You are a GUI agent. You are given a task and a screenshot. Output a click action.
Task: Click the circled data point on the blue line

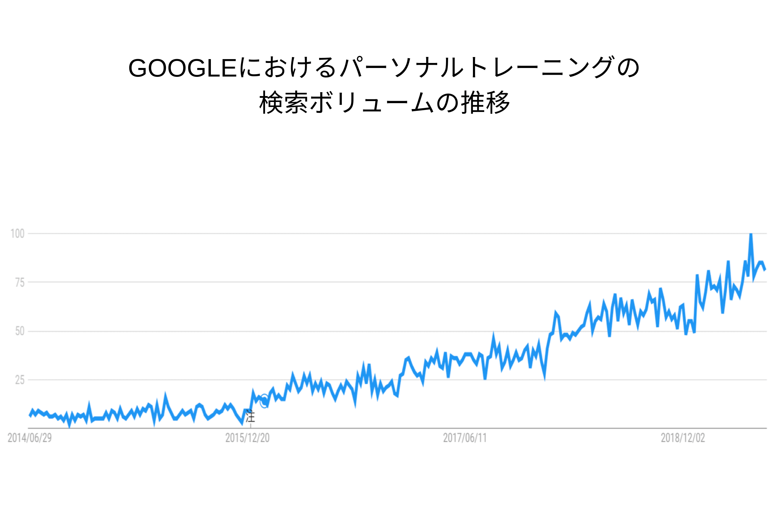pos(264,401)
